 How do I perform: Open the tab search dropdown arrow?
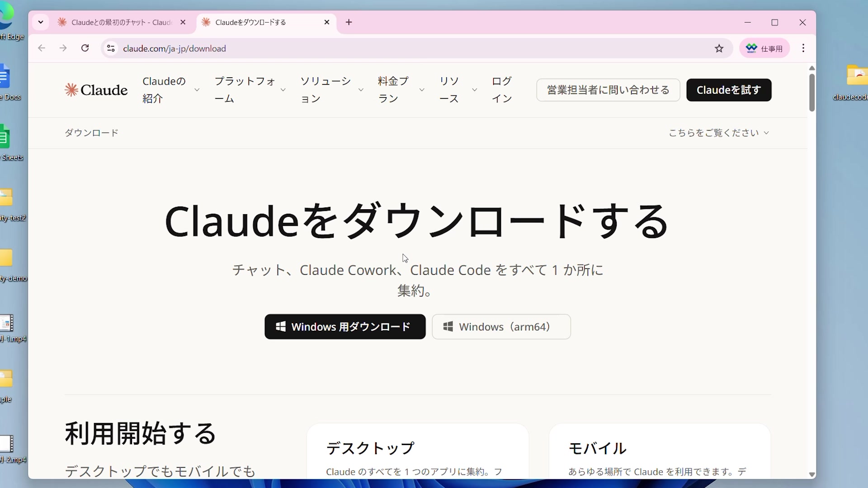coord(41,22)
